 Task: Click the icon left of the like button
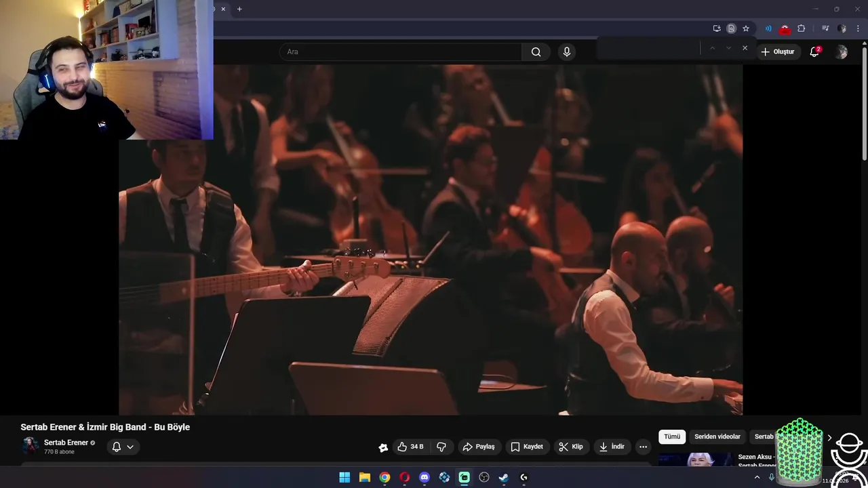point(383,447)
